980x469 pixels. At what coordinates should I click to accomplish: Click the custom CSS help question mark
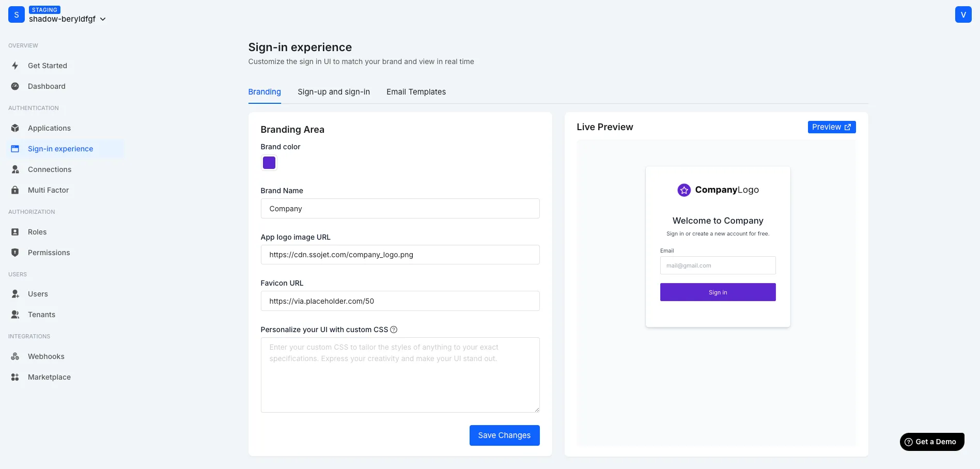394,329
